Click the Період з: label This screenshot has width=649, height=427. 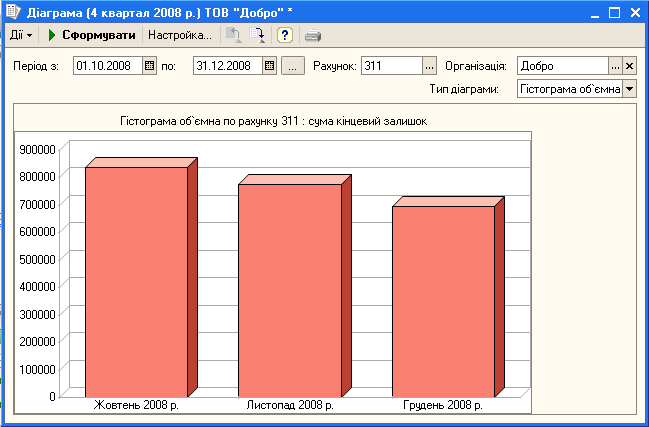36,66
